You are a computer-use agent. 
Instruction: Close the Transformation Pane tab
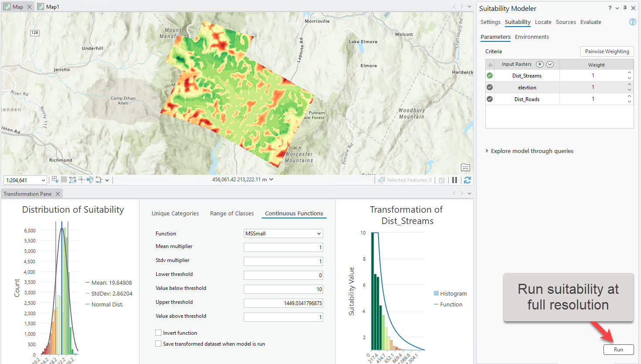(58, 194)
